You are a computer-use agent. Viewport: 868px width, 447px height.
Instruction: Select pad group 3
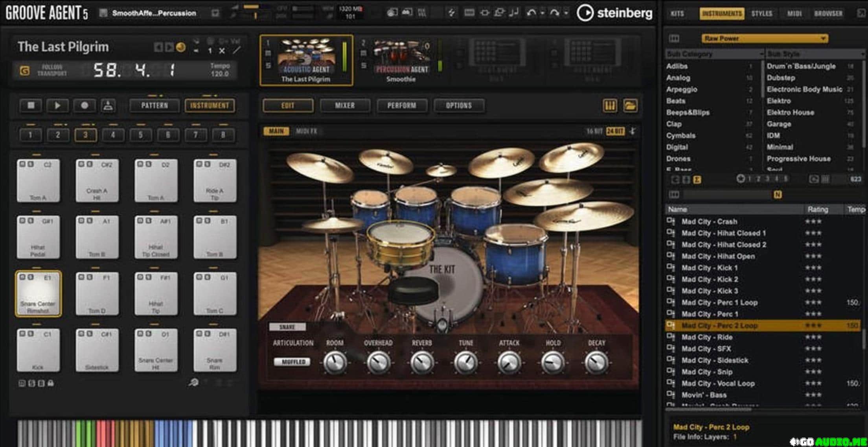tap(85, 135)
